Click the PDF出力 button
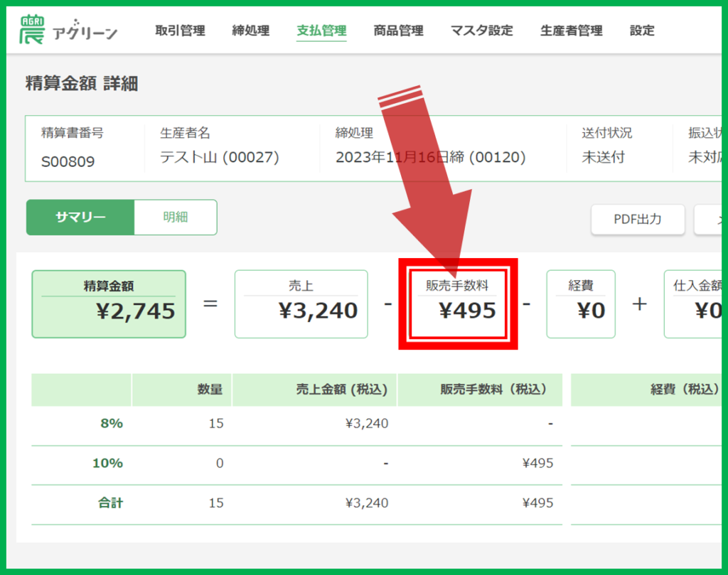728x575 pixels. click(x=638, y=219)
